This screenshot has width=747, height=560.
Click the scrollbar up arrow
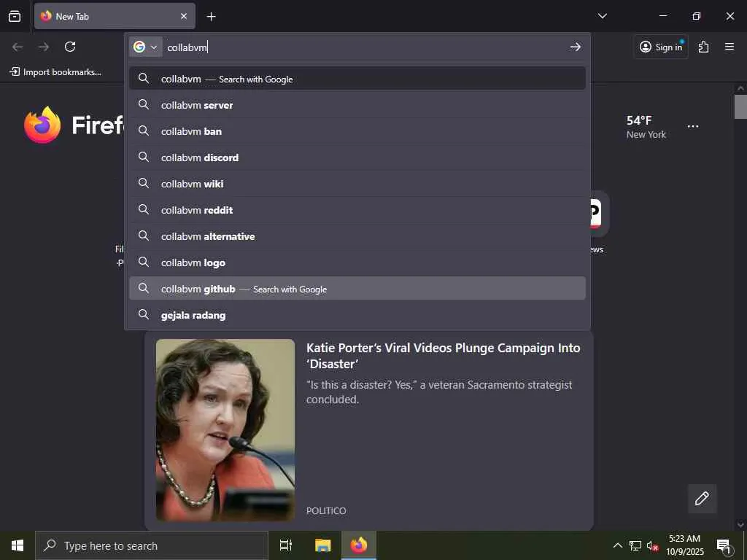point(740,88)
